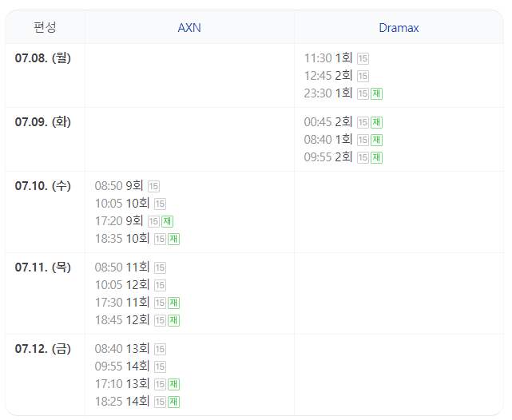Select the 07.12. (금) date row
The width and height of the screenshot is (512, 420).
(x=43, y=349)
